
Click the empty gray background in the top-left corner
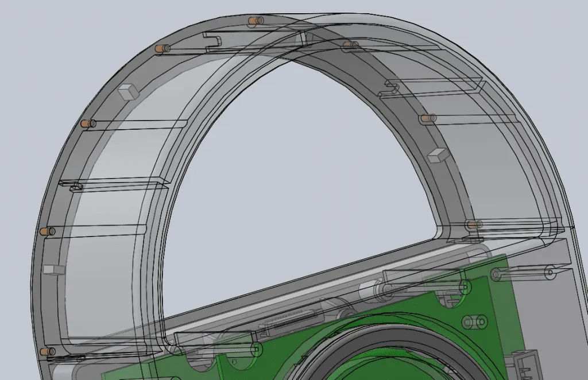pyautogui.click(x=34, y=34)
